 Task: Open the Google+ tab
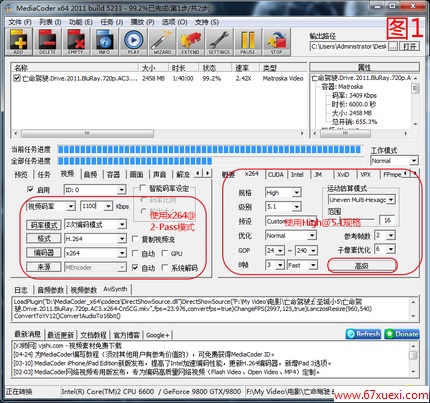[157, 335]
